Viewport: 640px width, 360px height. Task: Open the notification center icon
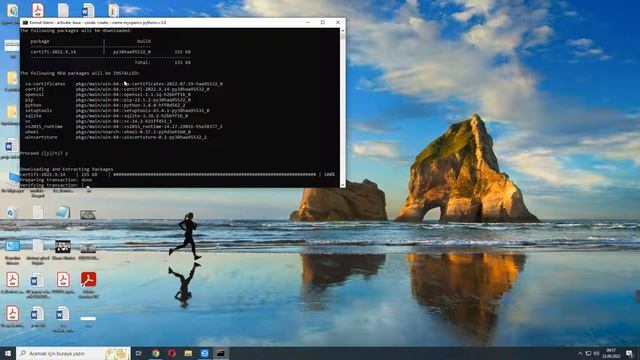[629, 353]
